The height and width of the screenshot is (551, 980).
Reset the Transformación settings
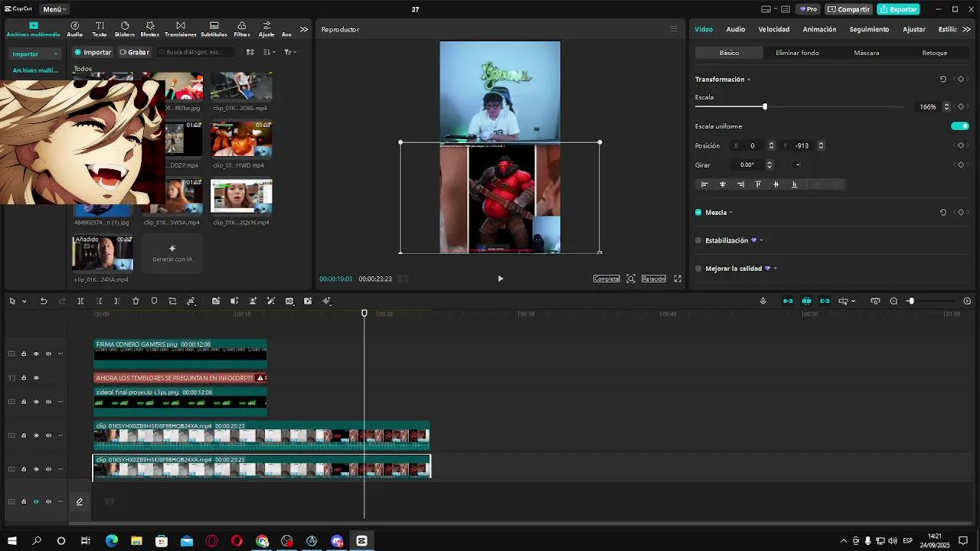943,79
